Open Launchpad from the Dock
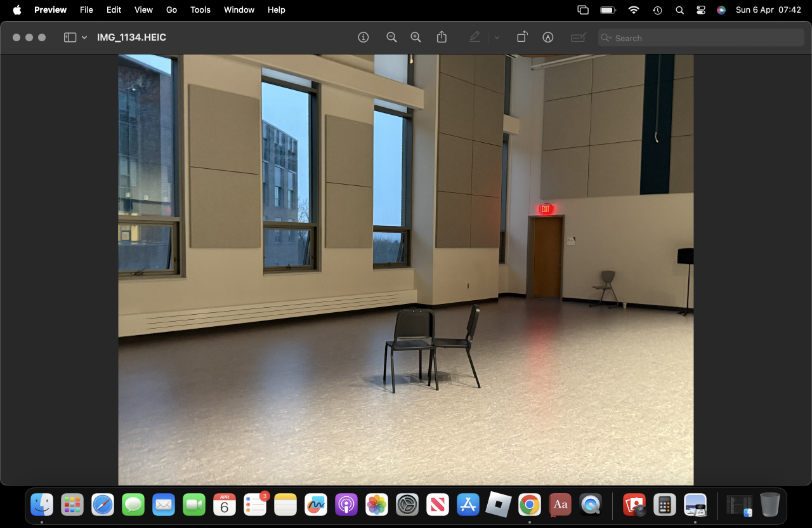 (x=72, y=505)
